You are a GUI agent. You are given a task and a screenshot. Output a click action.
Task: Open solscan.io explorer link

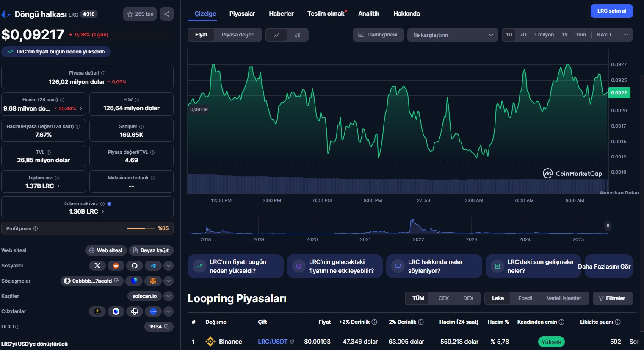(144, 296)
